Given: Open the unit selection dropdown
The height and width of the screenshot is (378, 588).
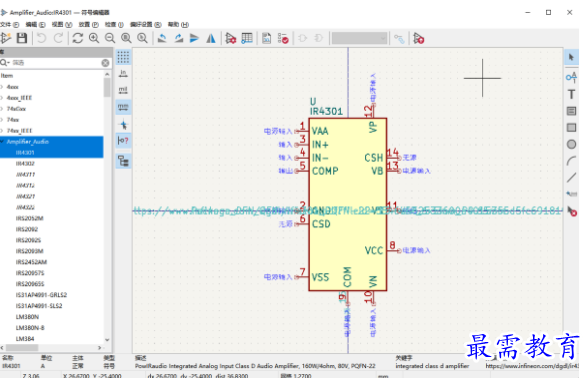Looking at the screenshot, I should [x=359, y=38].
